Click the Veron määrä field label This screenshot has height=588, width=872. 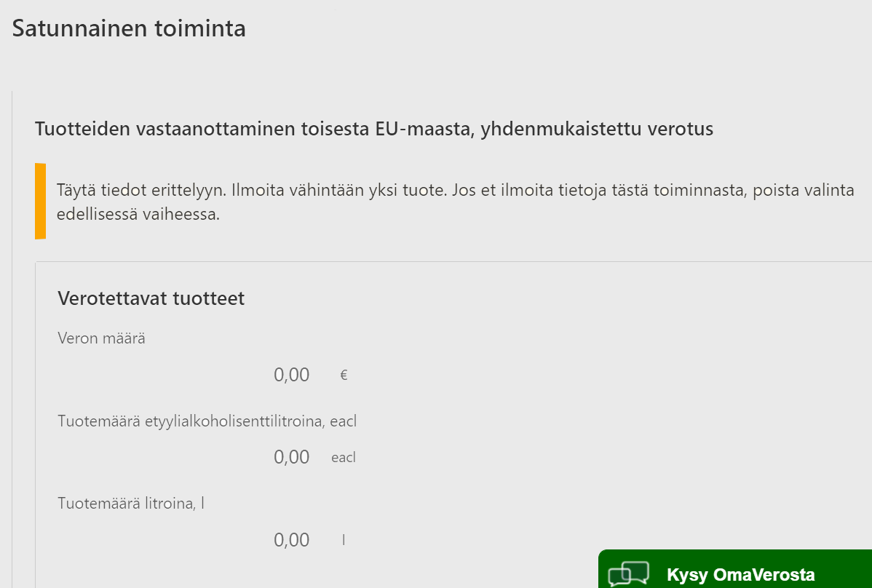[101, 338]
